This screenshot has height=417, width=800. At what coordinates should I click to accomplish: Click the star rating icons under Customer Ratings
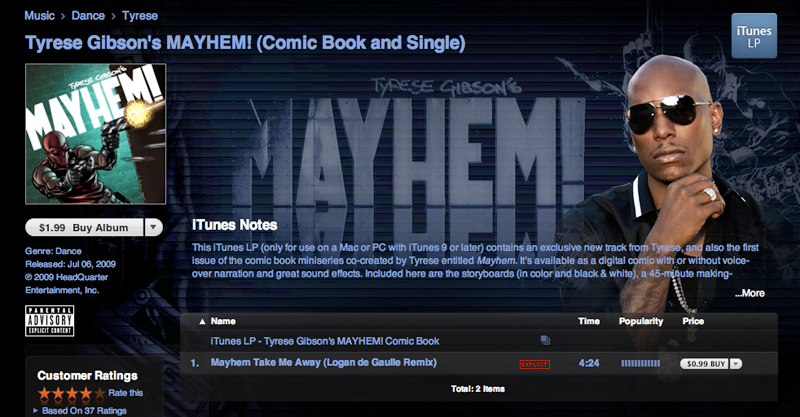tap(72, 394)
